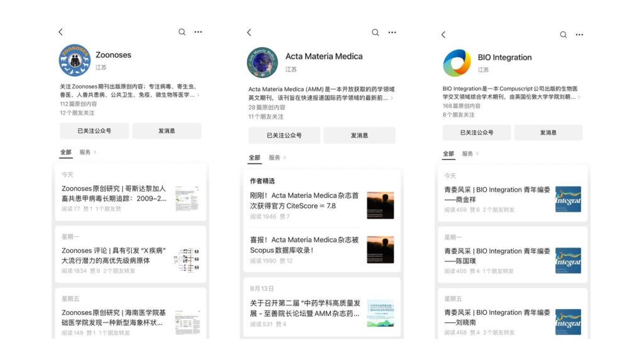644x362 pixels.
Task: Click '11个朋友关注' under Acta Materia Medica
Action: point(266,116)
